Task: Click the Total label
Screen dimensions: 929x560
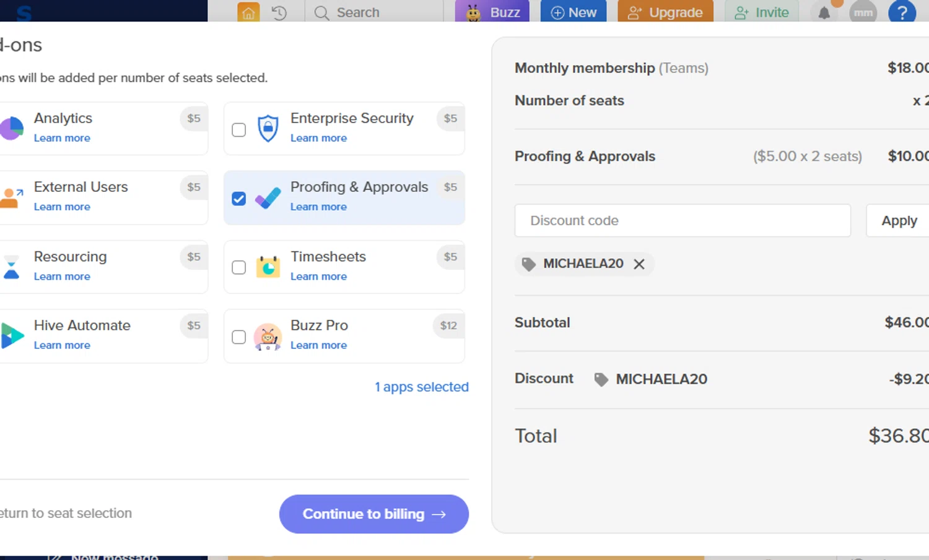Action: click(x=536, y=436)
